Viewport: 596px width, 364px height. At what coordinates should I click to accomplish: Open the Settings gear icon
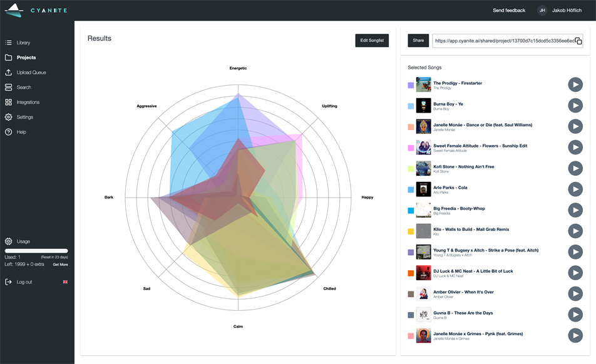pos(8,117)
